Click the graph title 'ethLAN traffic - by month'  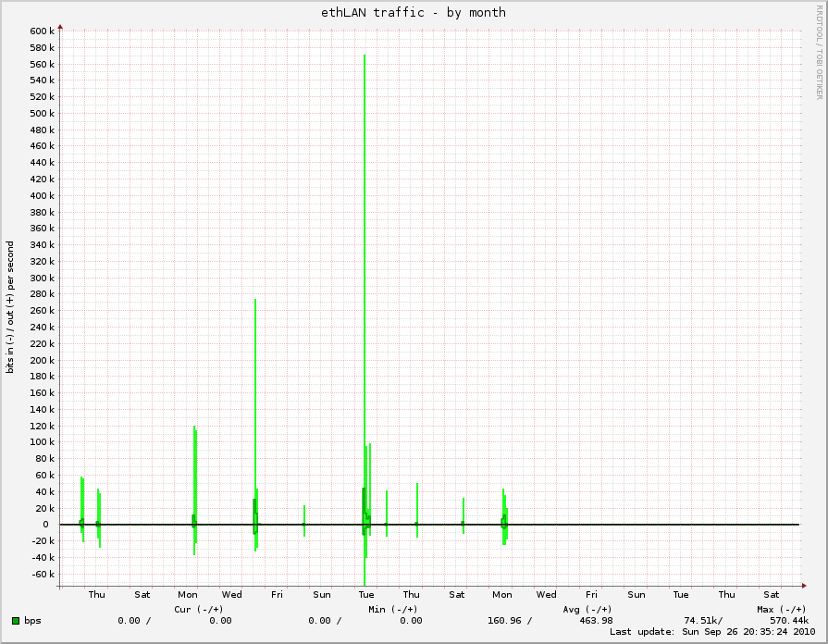(x=414, y=12)
